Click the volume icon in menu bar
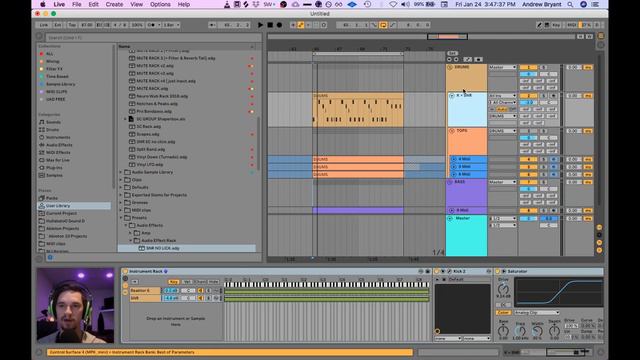 click(x=405, y=4)
